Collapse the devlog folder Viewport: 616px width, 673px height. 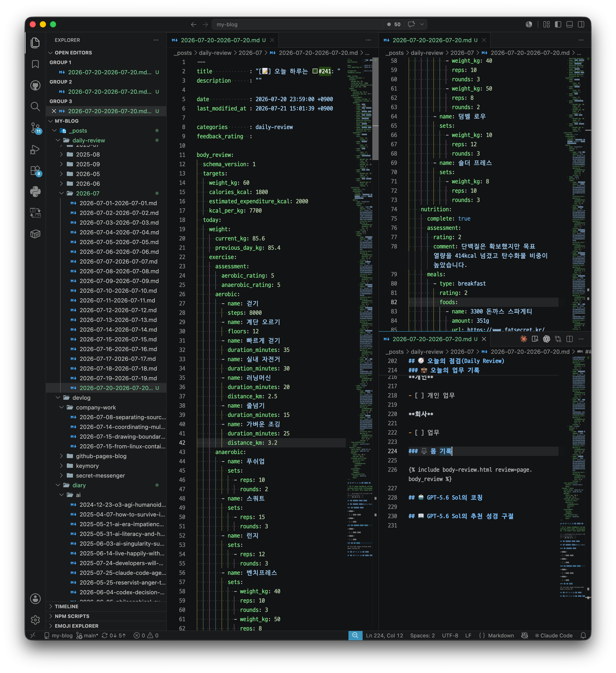coord(58,398)
